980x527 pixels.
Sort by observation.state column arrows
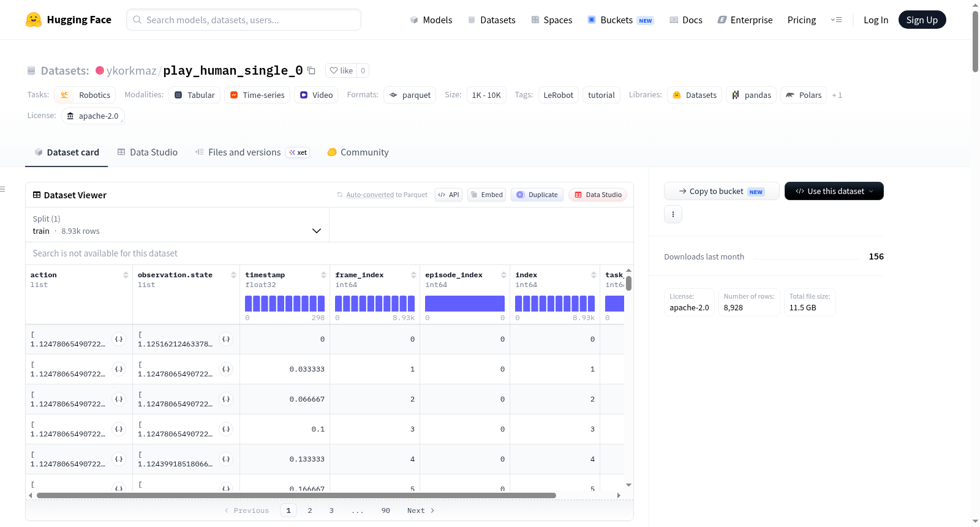click(x=233, y=275)
